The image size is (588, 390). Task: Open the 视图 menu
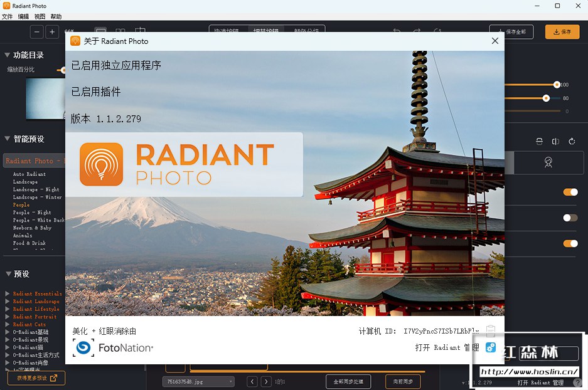coord(40,16)
